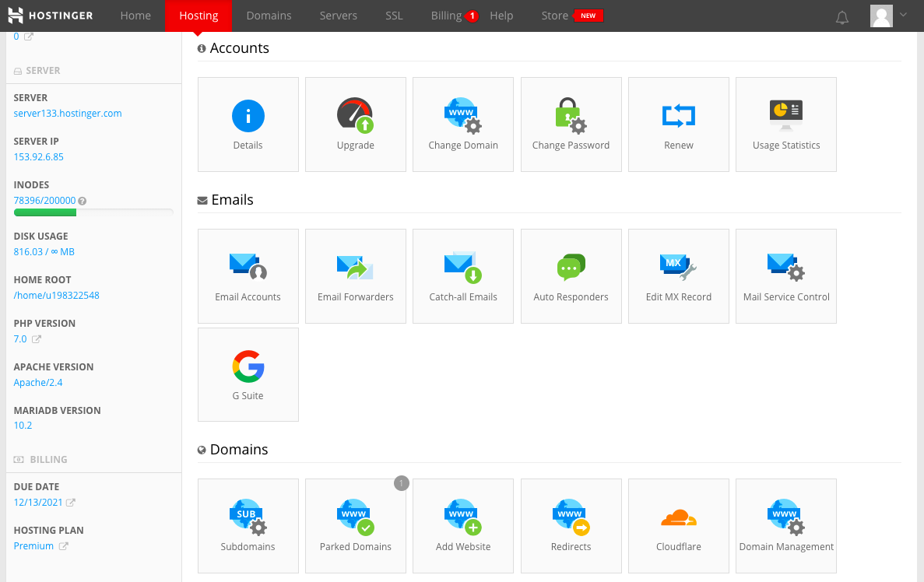Open Email Accounts tile

[248, 276]
